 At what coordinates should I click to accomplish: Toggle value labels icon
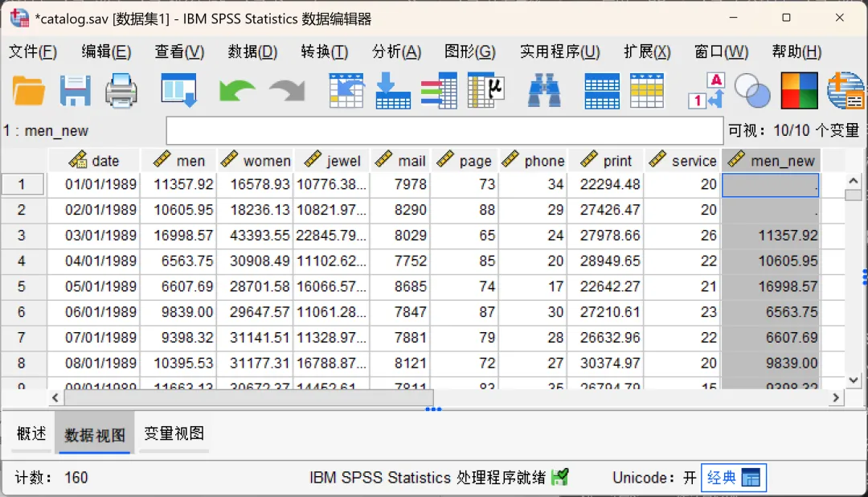(x=706, y=90)
